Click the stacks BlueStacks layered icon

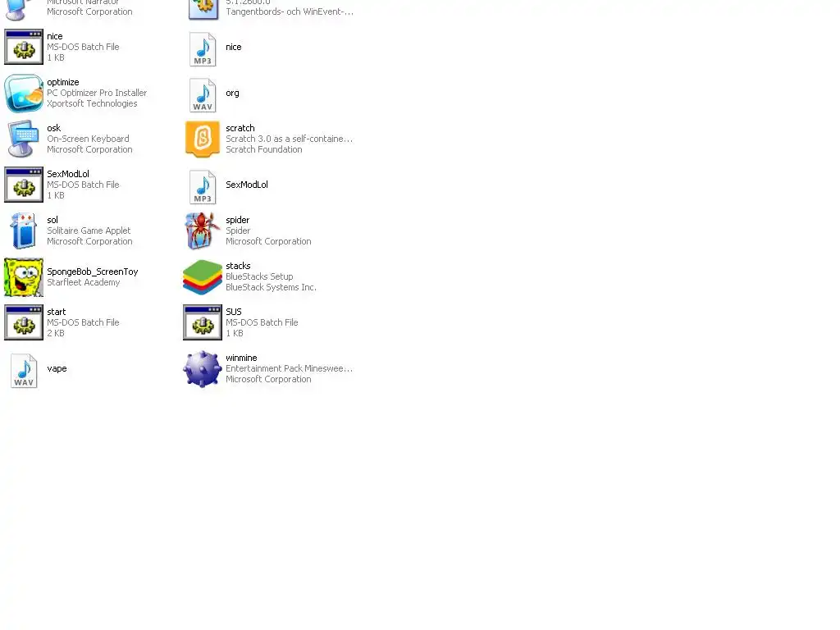(x=203, y=277)
